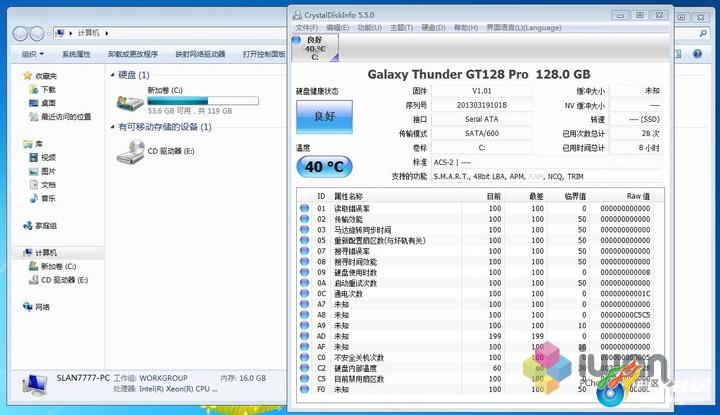Click status orb for attribute 01 读取错误率

coord(304,208)
